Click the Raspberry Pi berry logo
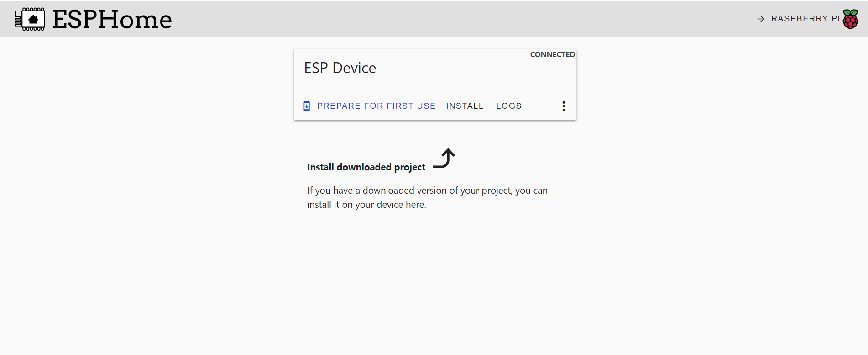This screenshot has height=355, width=868. point(850,19)
